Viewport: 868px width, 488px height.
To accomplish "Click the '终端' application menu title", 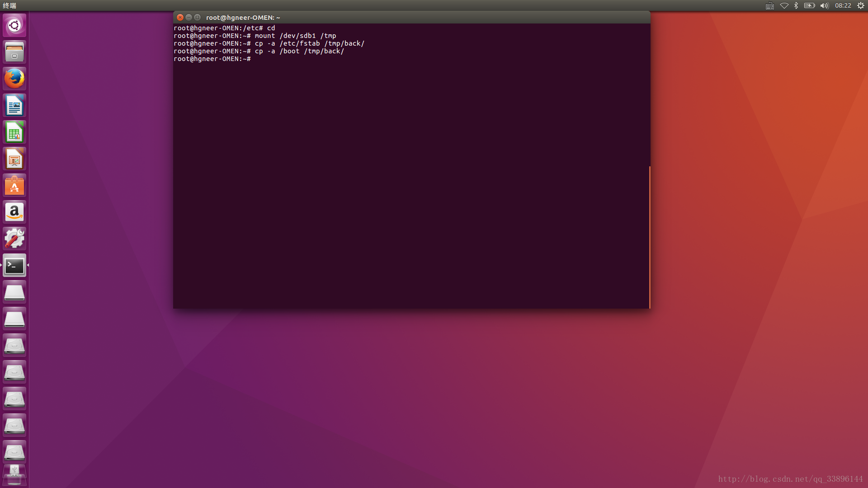I will (9, 5).
